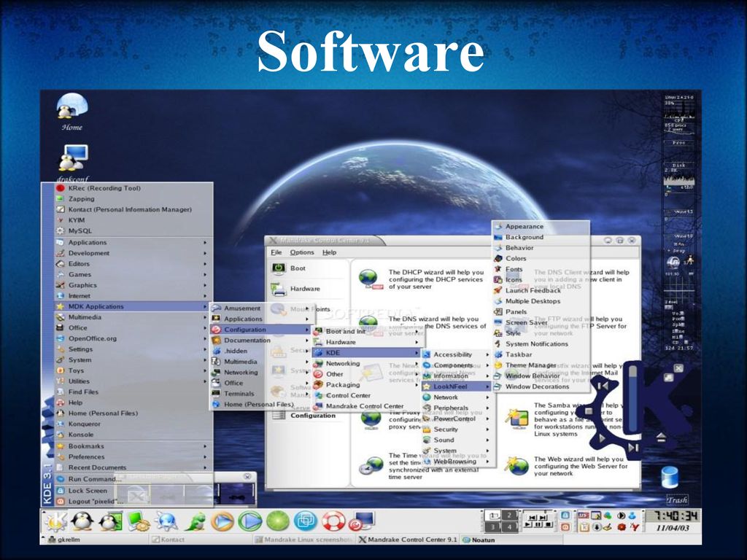747x560 pixels.
Task: Click the US keyboard layout tray icon
Action: click(584, 516)
